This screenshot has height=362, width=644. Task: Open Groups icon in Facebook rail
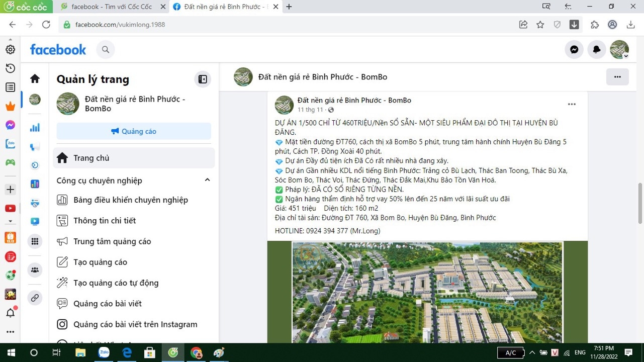click(35, 270)
